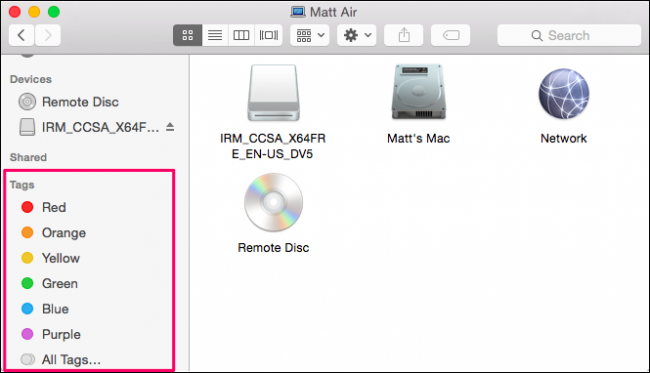This screenshot has width=650, height=373.
Task: Click the Share toolbar button
Action: tap(404, 35)
